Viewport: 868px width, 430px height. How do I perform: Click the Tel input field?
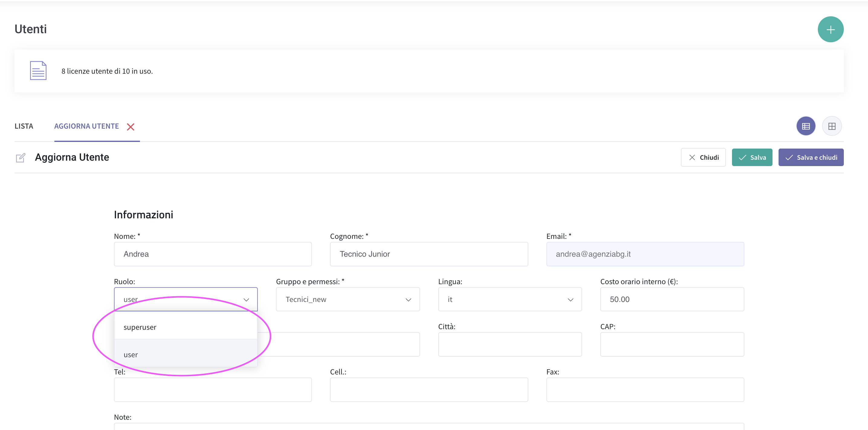(x=213, y=390)
